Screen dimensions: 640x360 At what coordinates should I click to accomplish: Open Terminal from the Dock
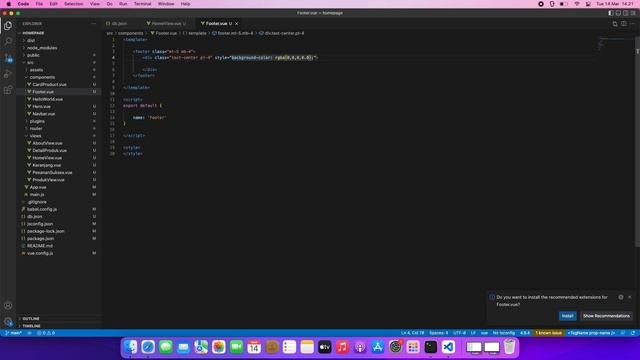tap(431, 347)
